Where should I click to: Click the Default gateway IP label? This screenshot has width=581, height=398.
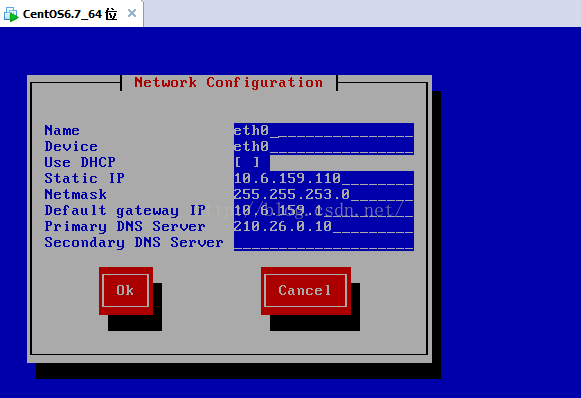pos(125,211)
